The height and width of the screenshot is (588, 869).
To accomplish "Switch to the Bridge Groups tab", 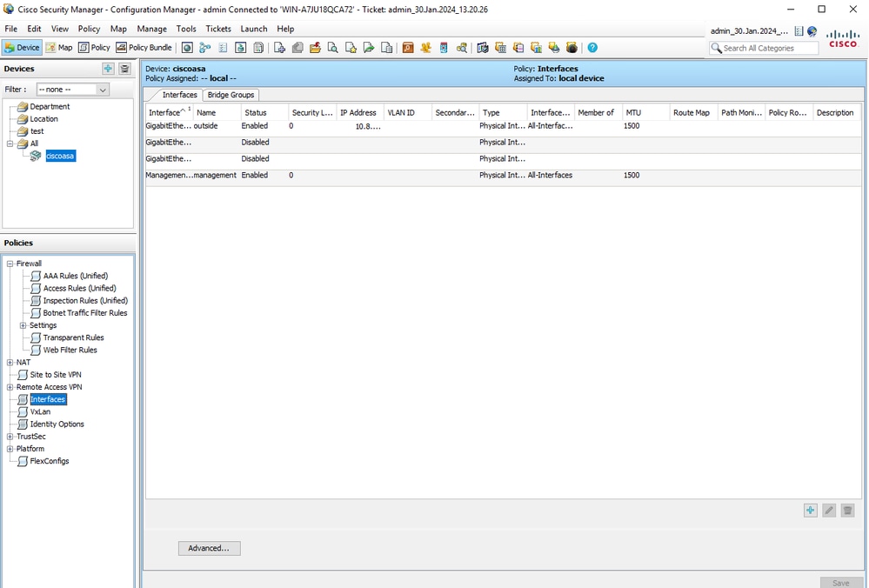I will [231, 95].
